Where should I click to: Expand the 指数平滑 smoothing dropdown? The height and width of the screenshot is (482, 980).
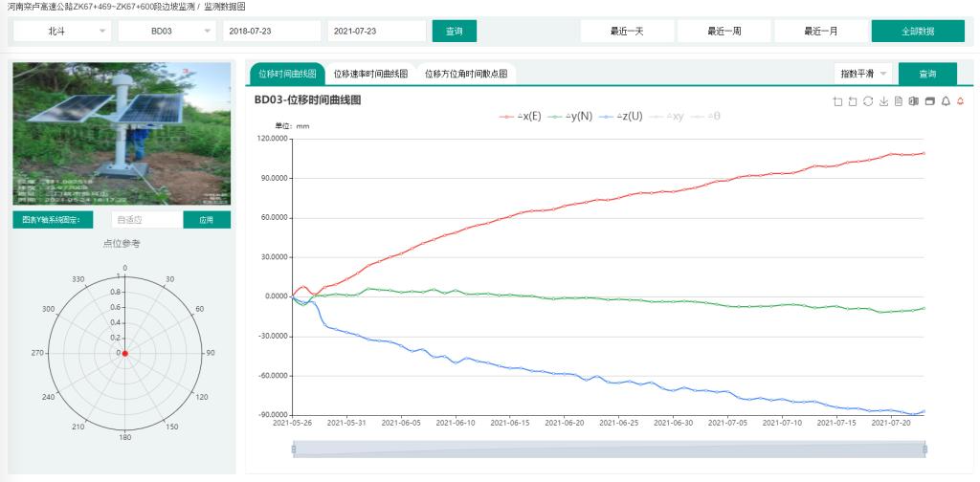pyautogui.click(x=863, y=74)
